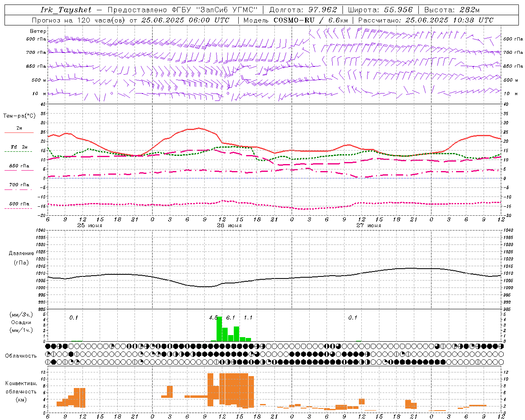Image resolution: width=525 pixels, height=420 pixels.
Task: Click the '(км)' unit under convective cloudiness
Action: tap(21, 399)
